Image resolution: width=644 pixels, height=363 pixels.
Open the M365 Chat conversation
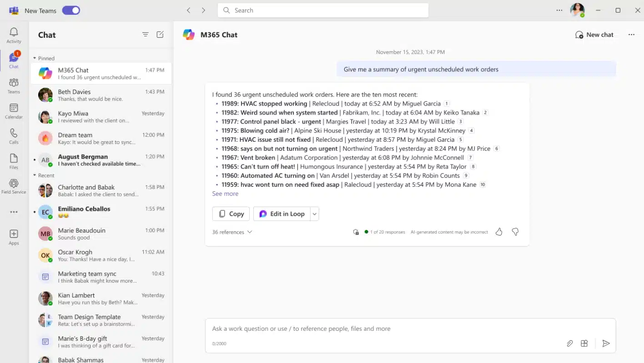[x=101, y=74]
